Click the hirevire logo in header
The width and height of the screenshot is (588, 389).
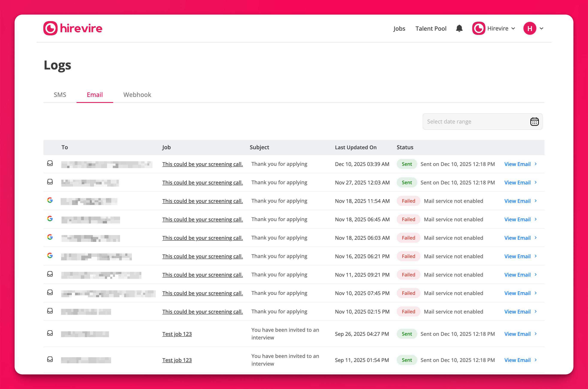(x=73, y=28)
